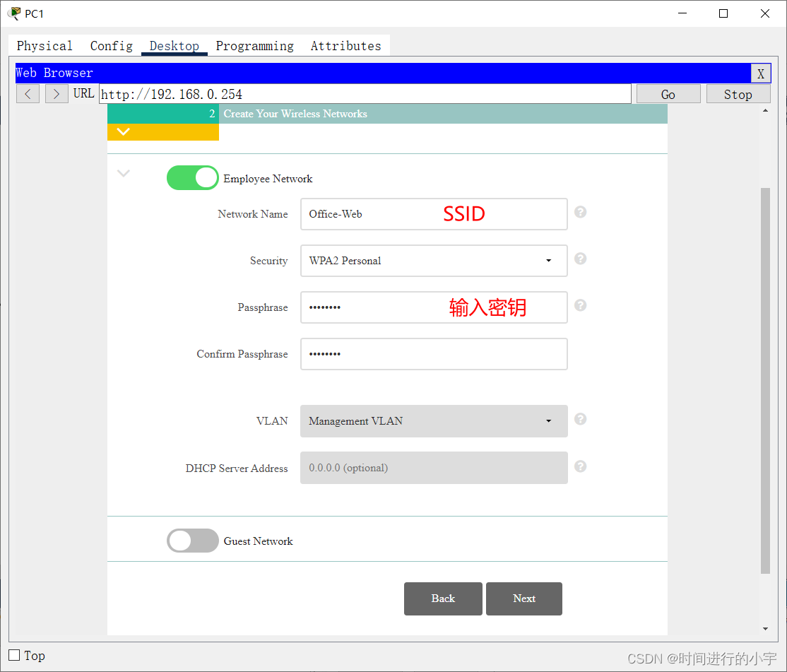Maximize the PC1 window

click(723, 13)
